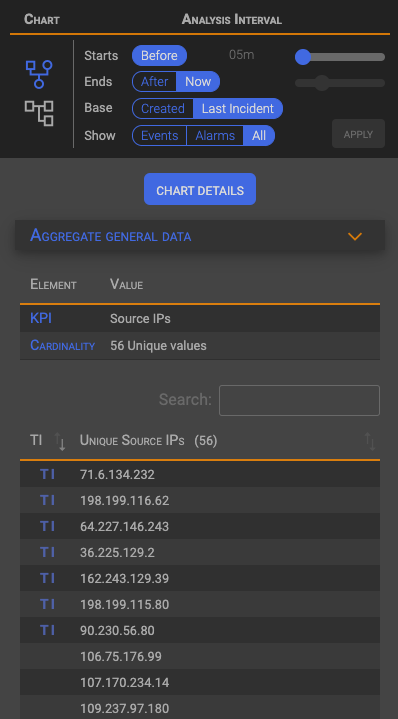Screen dimensions: 398x719
Task: Select IP 36.225.129.2 text
Action: (117, 553)
